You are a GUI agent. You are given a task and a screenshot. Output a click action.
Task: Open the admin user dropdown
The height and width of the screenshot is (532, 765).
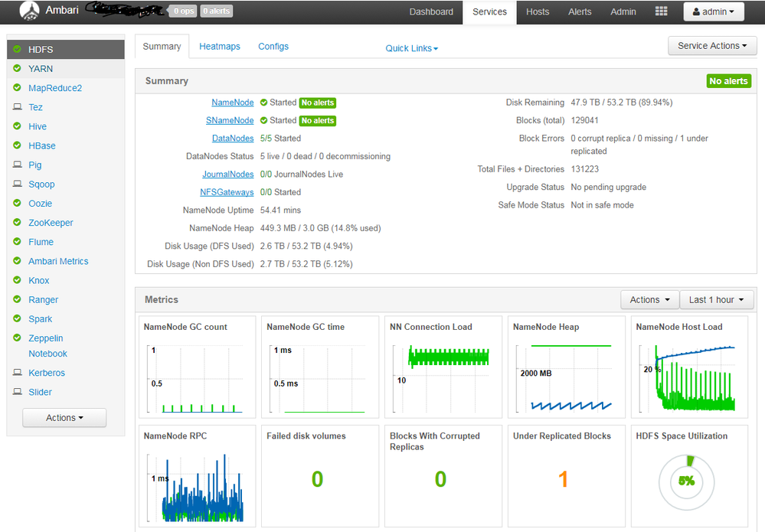(x=713, y=11)
